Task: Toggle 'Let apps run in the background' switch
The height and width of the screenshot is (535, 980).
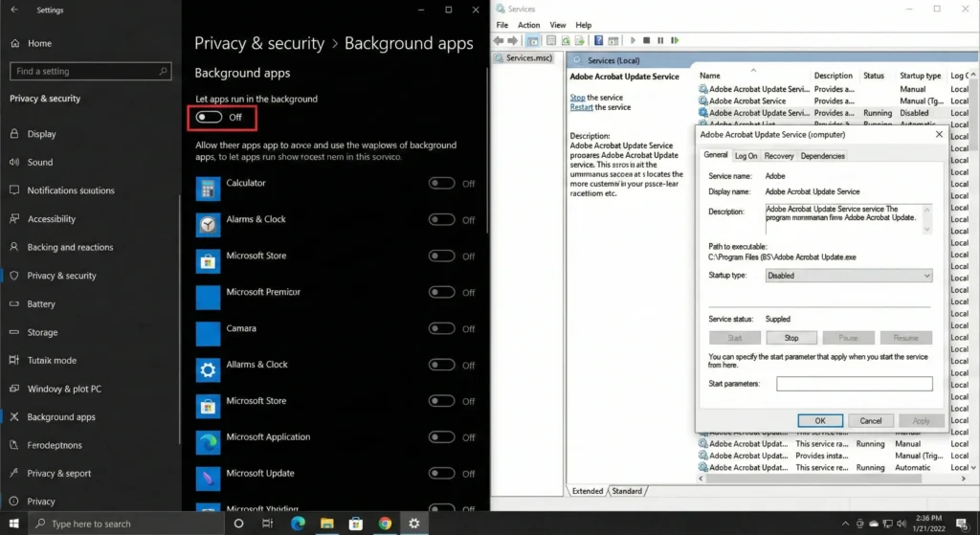Action: 209,117
